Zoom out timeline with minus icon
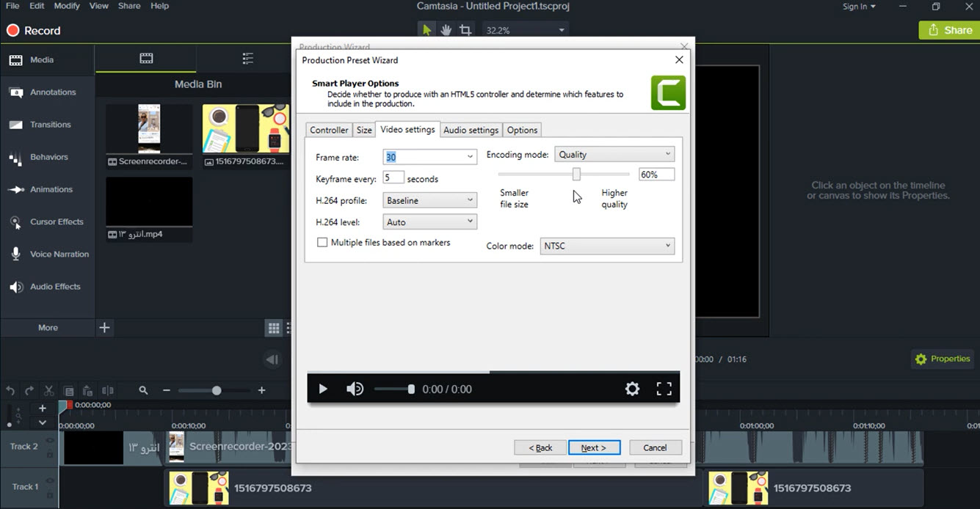 coord(167,391)
